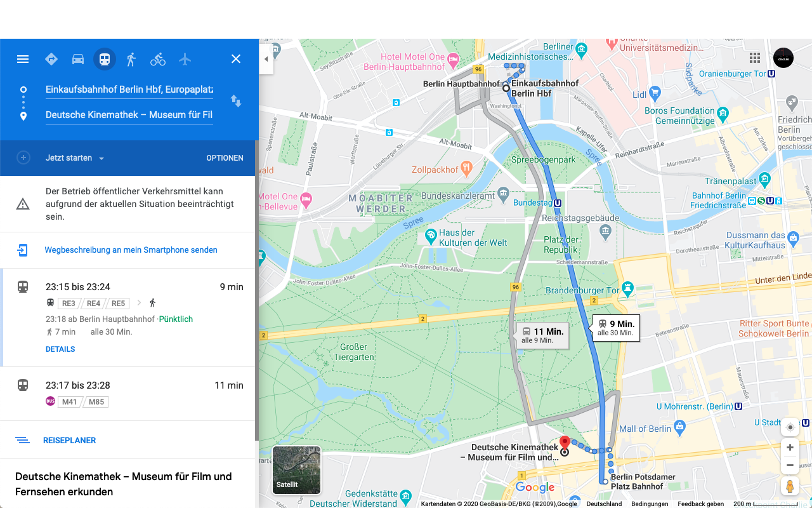Open Bedingungen terms link

(x=650, y=504)
